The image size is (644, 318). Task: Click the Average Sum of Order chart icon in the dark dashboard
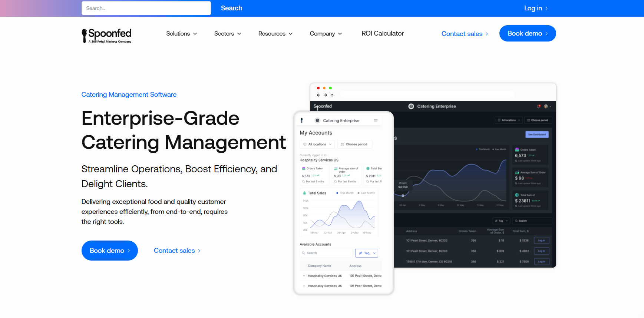point(517,172)
